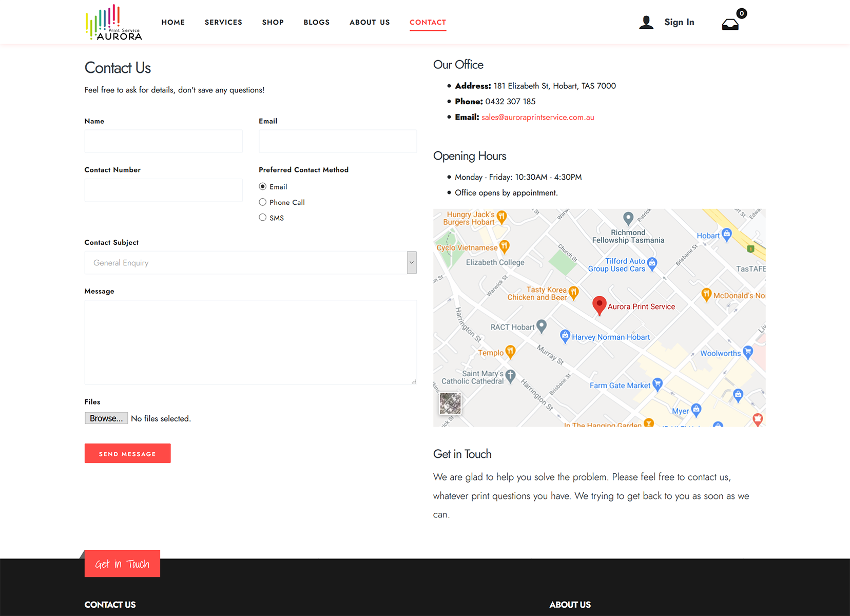Click the phone number 0432 307 185
Image resolution: width=850 pixels, height=616 pixels.
510,102
